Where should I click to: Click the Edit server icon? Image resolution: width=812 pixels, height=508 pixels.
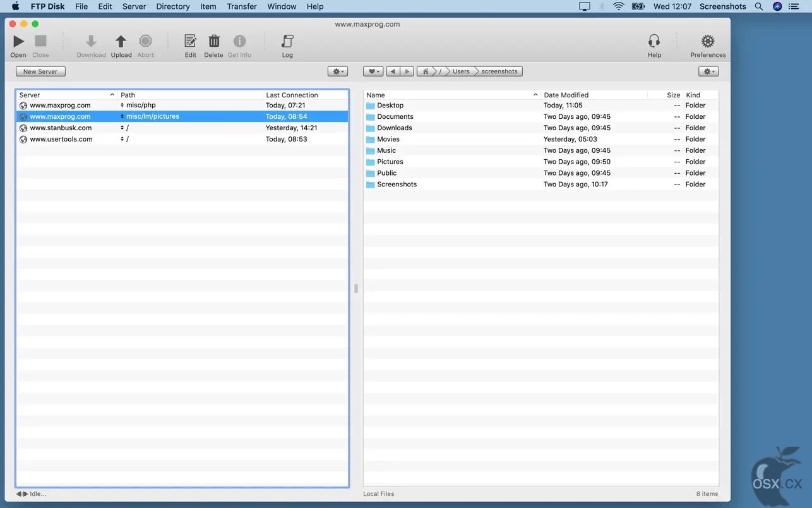(x=190, y=42)
